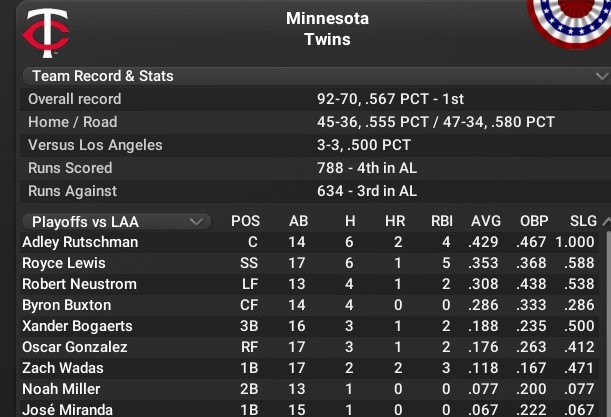Open Adley Rutschman's player page

[80, 242]
